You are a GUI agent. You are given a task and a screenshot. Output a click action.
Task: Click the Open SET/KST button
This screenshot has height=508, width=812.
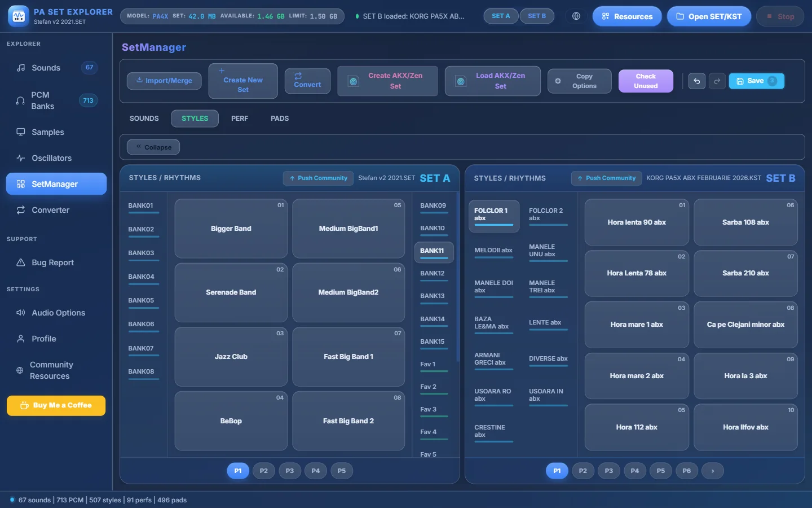(709, 16)
